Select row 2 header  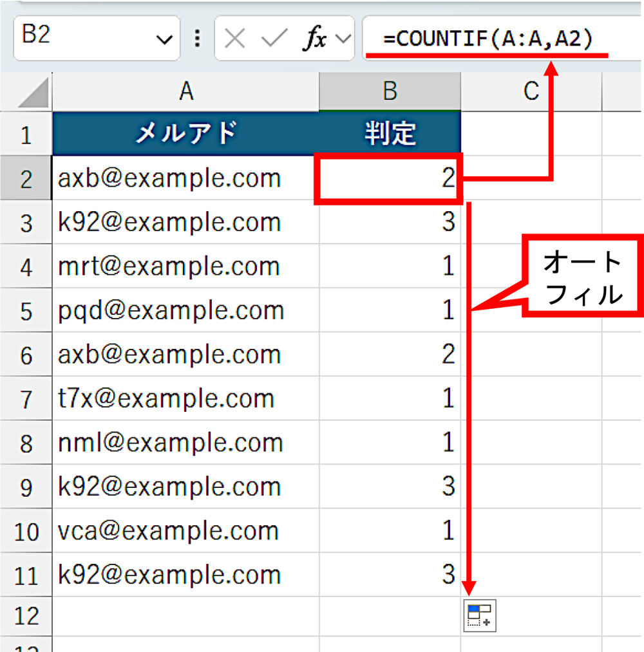point(26,178)
